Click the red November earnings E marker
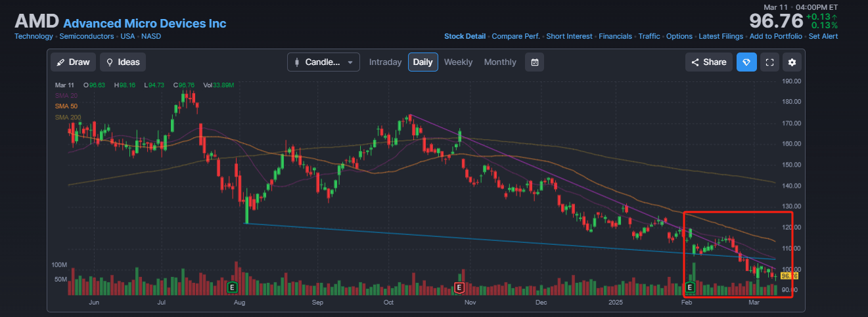Viewport: 868px width, 317px height. point(459,287)
